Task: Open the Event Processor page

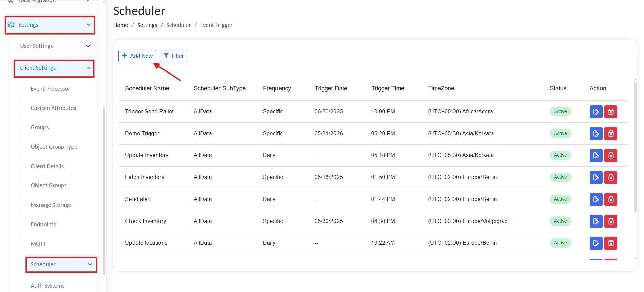Action: pos(51,89)
